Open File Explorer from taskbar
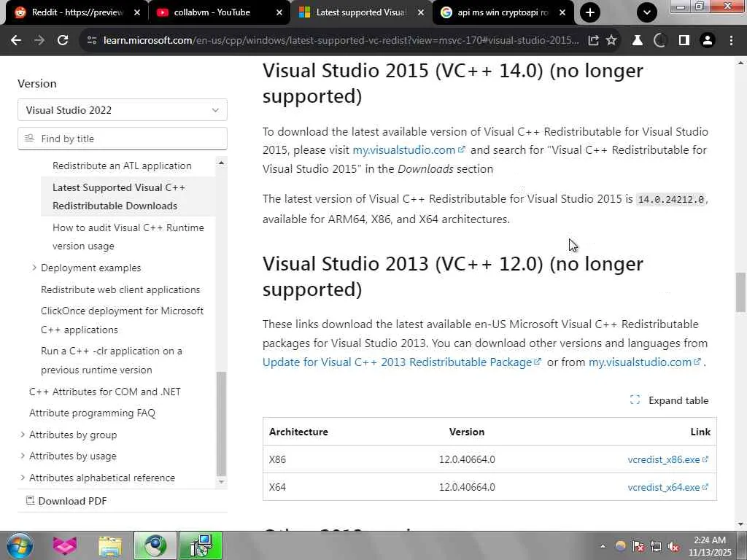 (110, 545)
